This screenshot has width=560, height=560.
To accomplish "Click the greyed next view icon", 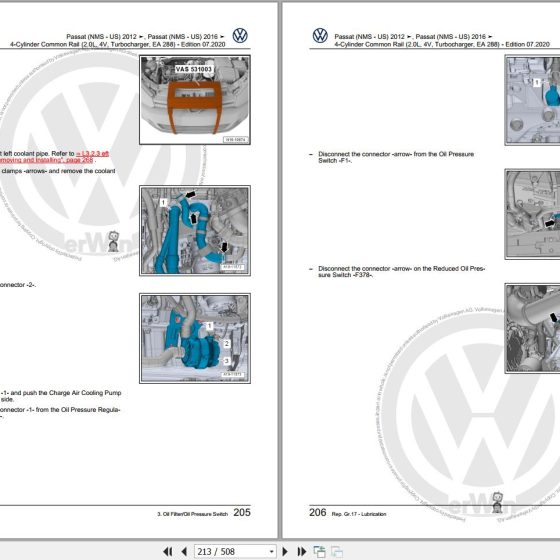I will tap(337, 551).
